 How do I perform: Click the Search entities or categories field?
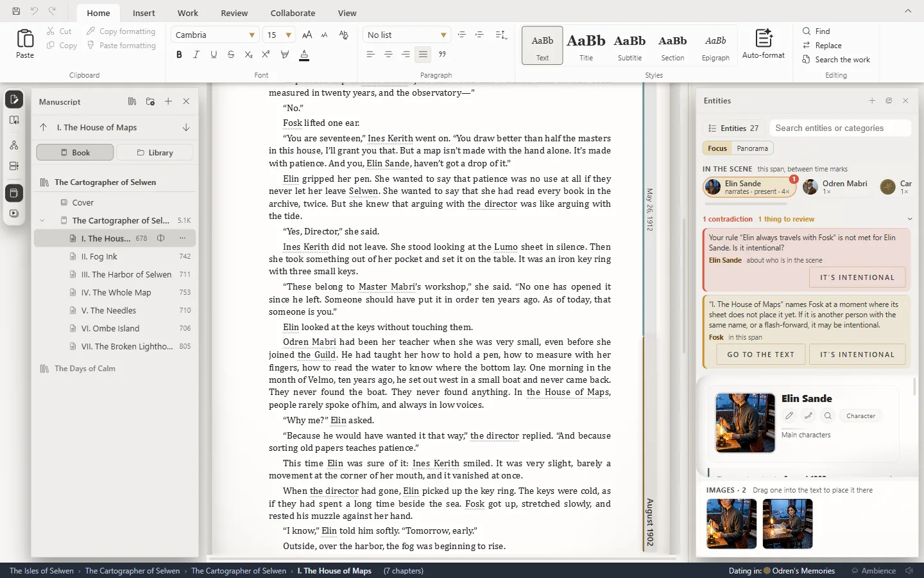(x=840, y=128)
